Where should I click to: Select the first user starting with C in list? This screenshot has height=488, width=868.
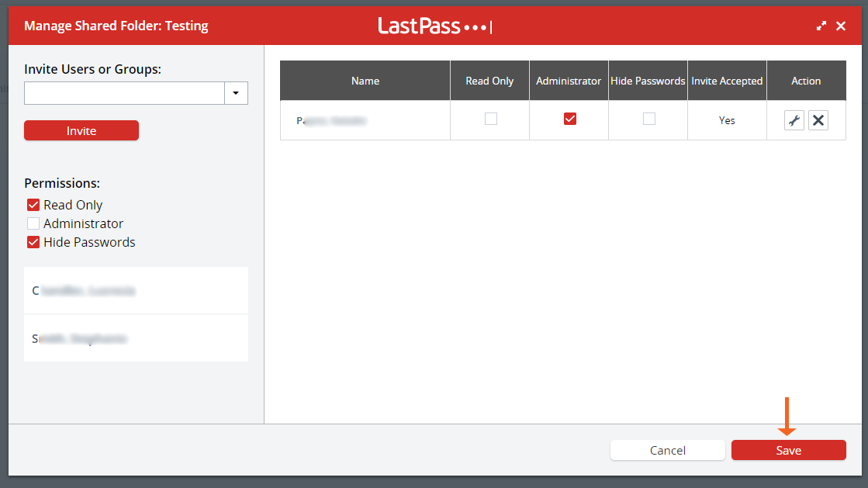point(136,291)
